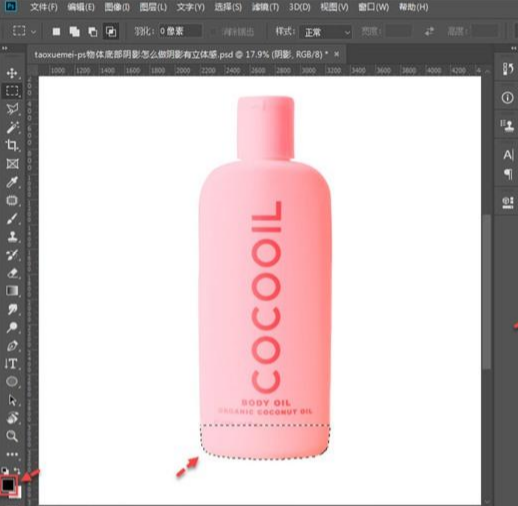The height and width of the screenshot is (506, 518).
Task: Select the Rectangular Marquee tool in the toolbox
Action: point(12,91)
